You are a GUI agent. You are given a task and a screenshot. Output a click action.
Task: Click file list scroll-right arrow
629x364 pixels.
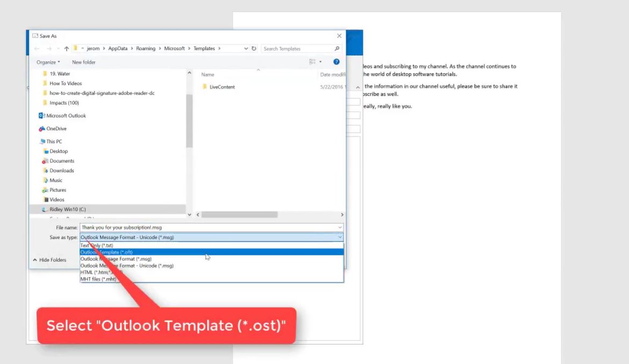click(342, 215)
